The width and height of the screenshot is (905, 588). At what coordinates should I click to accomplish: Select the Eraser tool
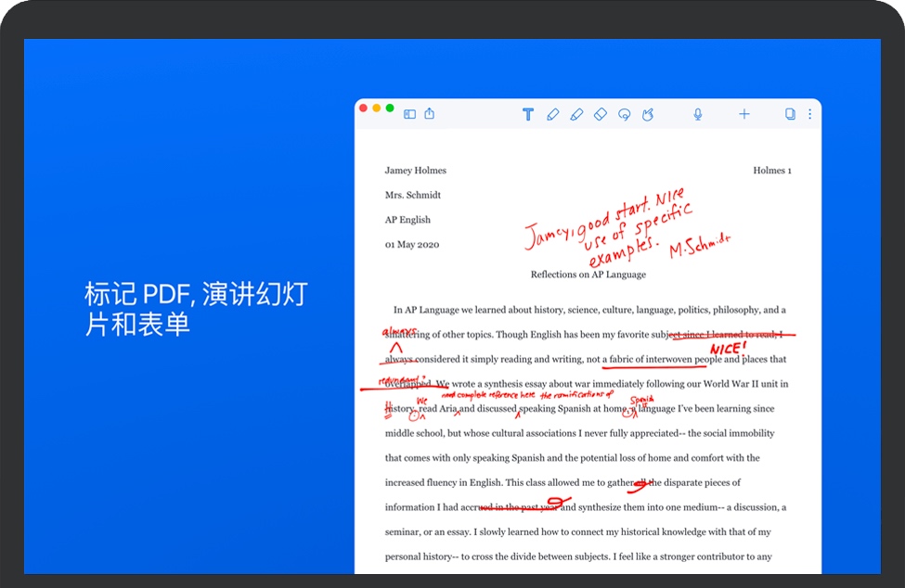600,114
